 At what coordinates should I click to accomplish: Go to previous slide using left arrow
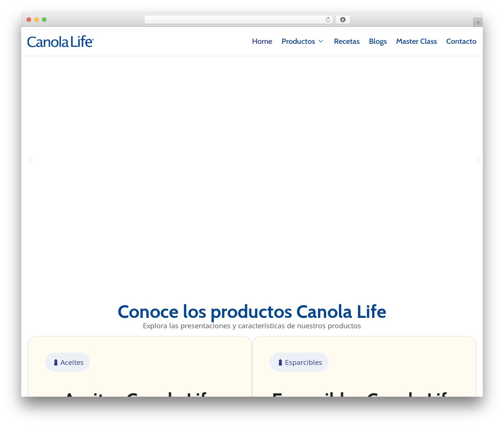(30, 160)
